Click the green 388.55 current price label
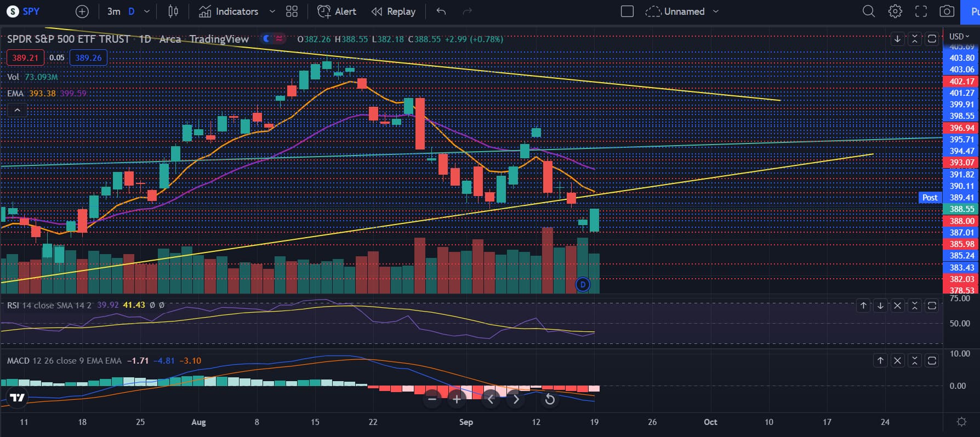This screenshot has width=980, height=437. click(x=962, y=209)
